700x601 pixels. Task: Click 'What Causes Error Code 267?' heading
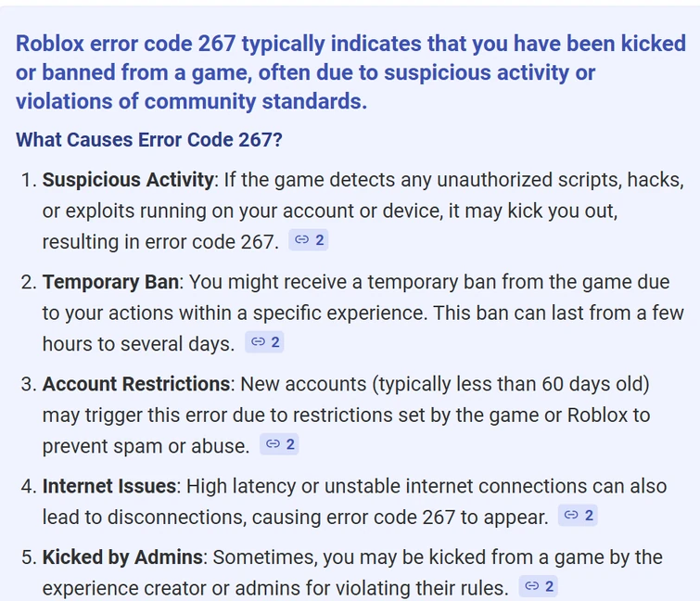pos(149,140)
